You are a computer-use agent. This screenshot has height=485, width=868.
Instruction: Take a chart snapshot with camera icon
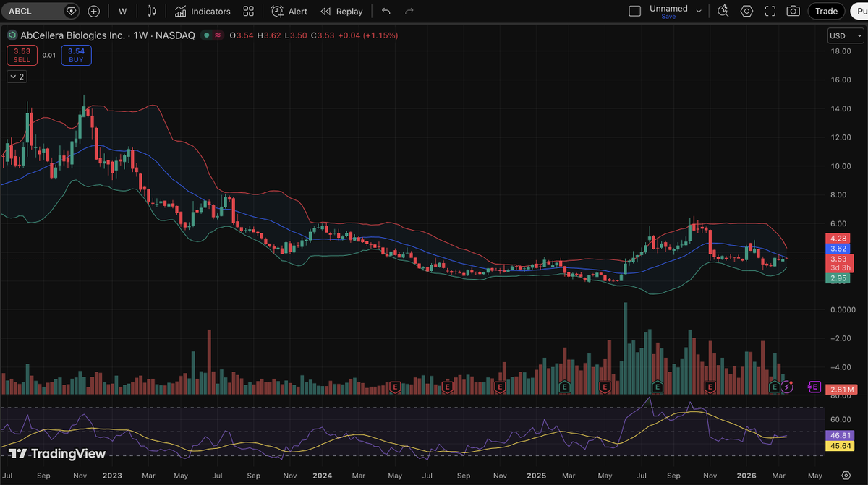coord(793,11)
